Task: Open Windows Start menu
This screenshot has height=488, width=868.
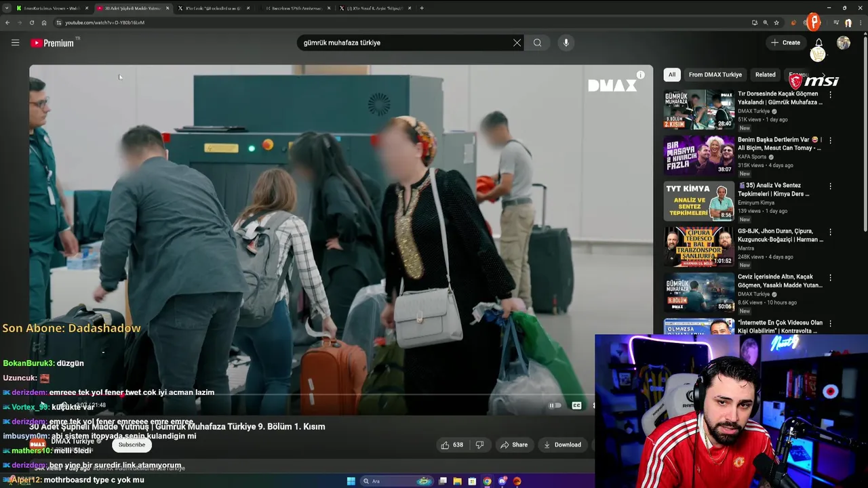Action: tap(351, 481)
